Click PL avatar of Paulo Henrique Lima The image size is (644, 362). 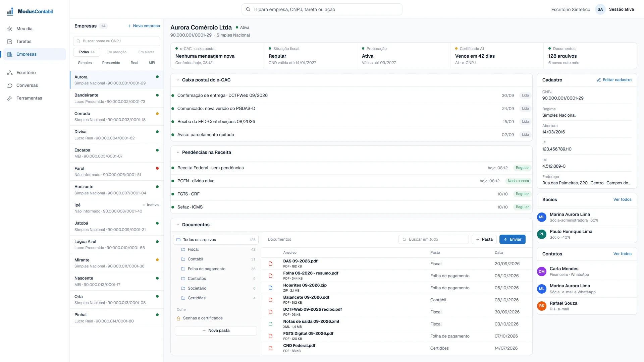pos(542,234)
